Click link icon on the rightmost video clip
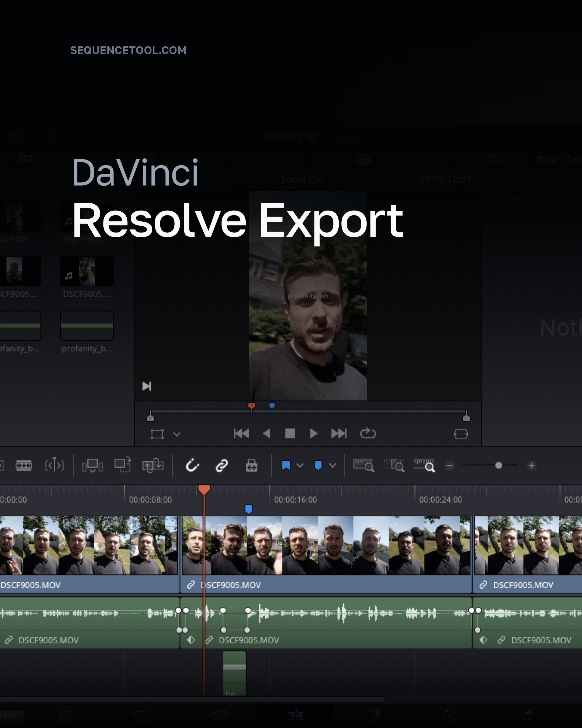582x728 pixels. tap(483, 585)
